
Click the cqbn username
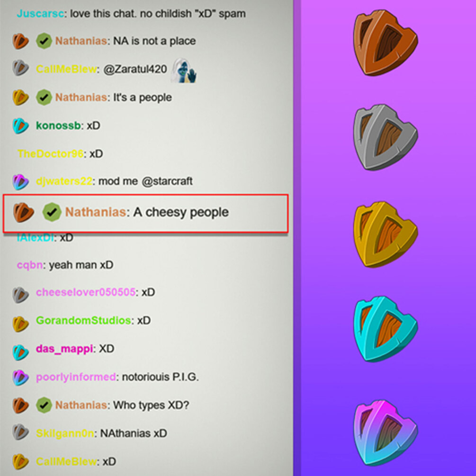click(x=30, y=265)
